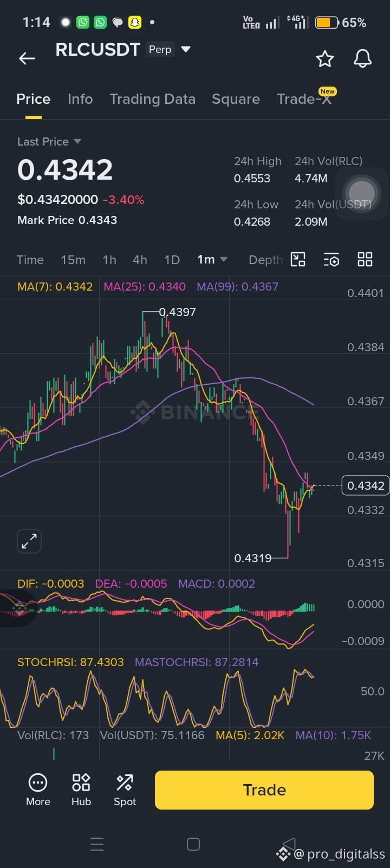Open the chart layout grid icon
The height and width of the screenshot is (868, 390).
pos(365,260)
